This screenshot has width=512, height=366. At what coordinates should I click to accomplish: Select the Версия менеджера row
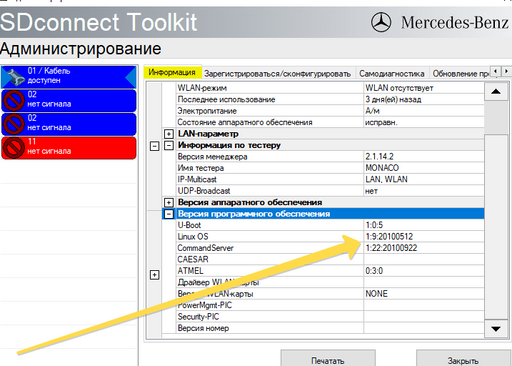[330, 156]
